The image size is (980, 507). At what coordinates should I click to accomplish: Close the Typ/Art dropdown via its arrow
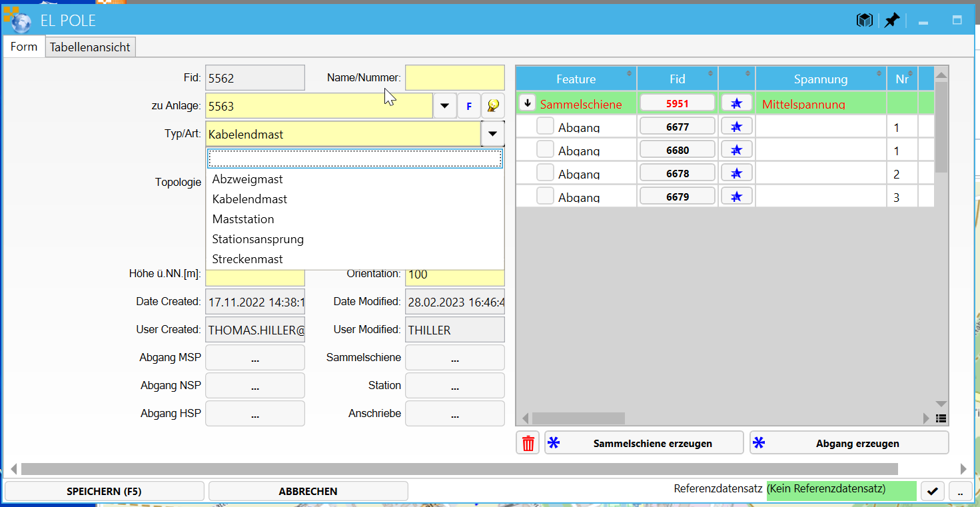pos(492,134)
